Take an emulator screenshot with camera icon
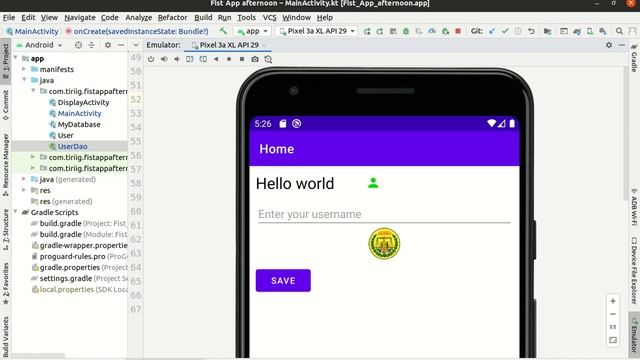The width and height of the screenshot is (640, 360). point(255,59)
